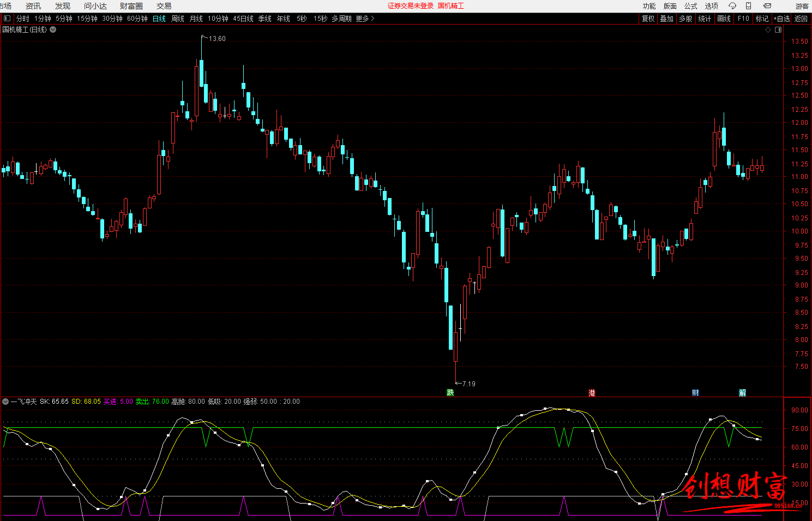Image resolution: width=812 pixels, height=521 pixels.
Task: Open 多周期 multi-period view
Action: (341, 19)
